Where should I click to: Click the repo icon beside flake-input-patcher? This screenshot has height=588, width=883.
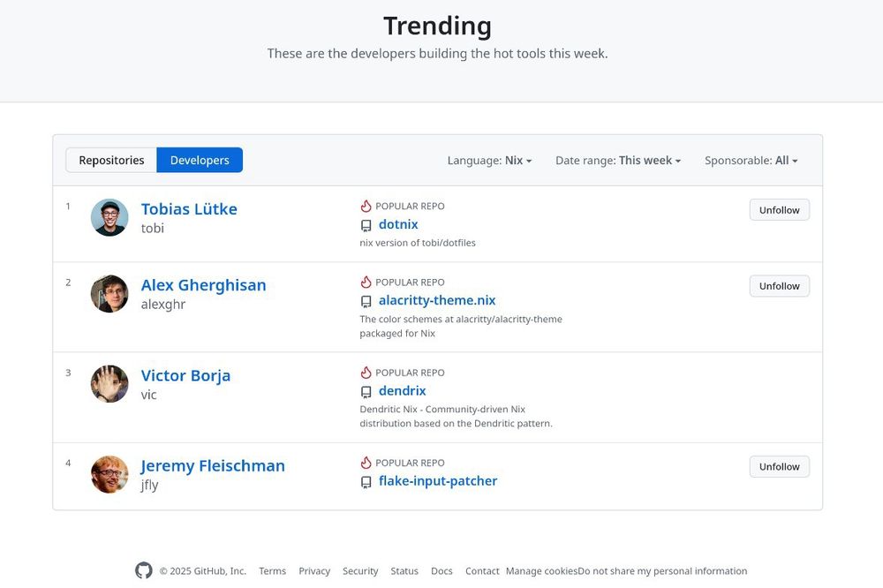point(366,482)
